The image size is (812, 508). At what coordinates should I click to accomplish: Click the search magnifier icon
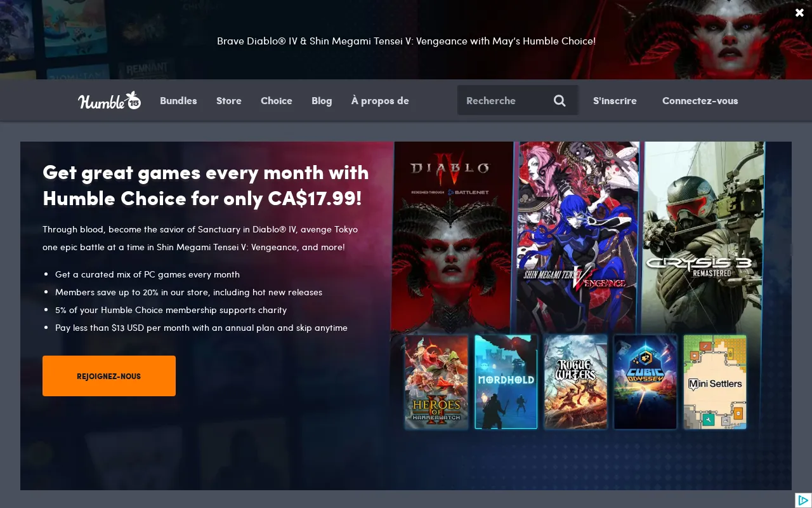[x=560, y=100]
